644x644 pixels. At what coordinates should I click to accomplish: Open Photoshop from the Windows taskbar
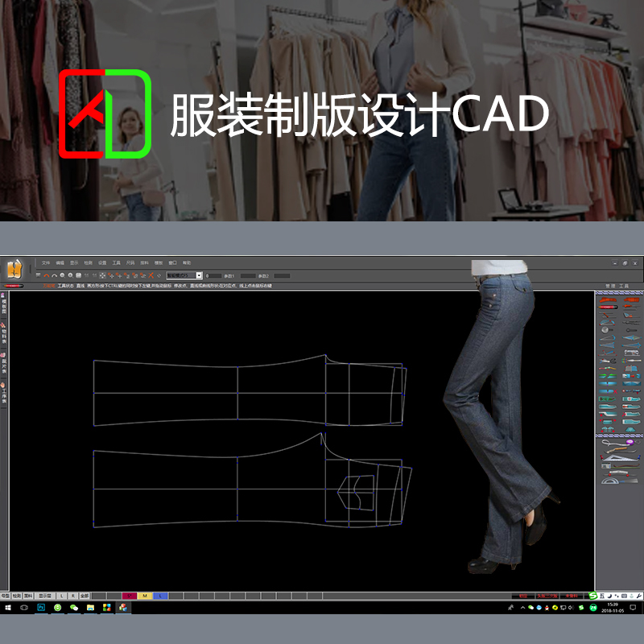(41, 608)
